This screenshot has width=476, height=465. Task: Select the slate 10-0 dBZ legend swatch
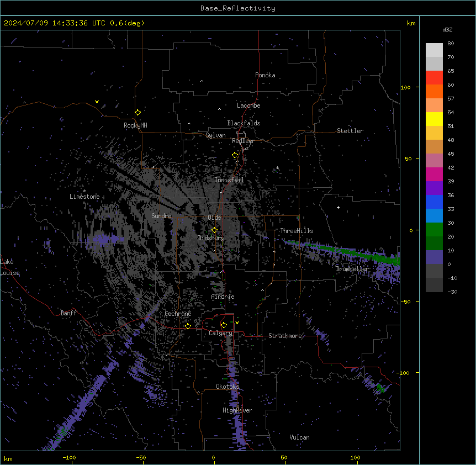click(x=434, y=257)
